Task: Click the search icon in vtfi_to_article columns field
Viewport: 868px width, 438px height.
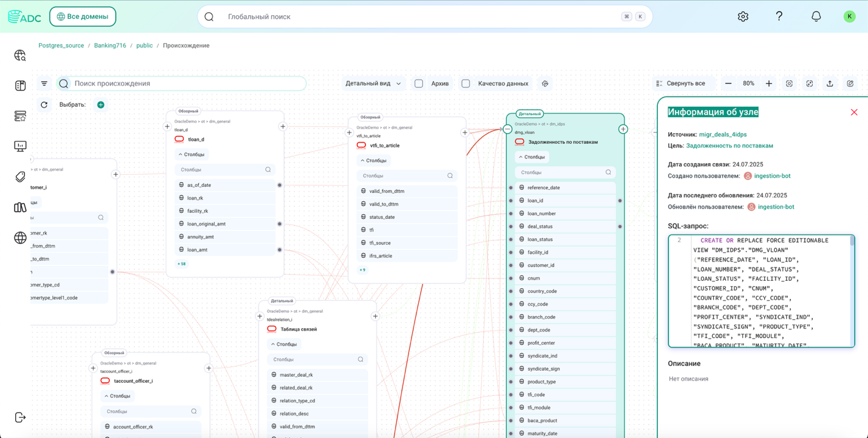Action: 450,176
